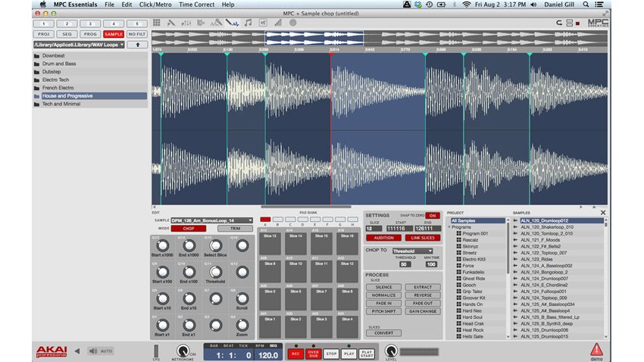Open the Program Mixer faders icon

click(186, 23)
